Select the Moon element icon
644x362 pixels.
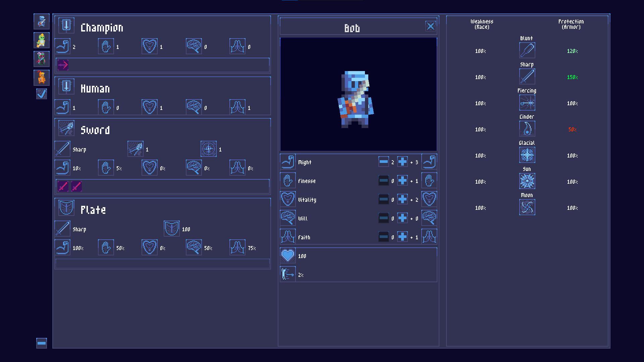(527, 207)
